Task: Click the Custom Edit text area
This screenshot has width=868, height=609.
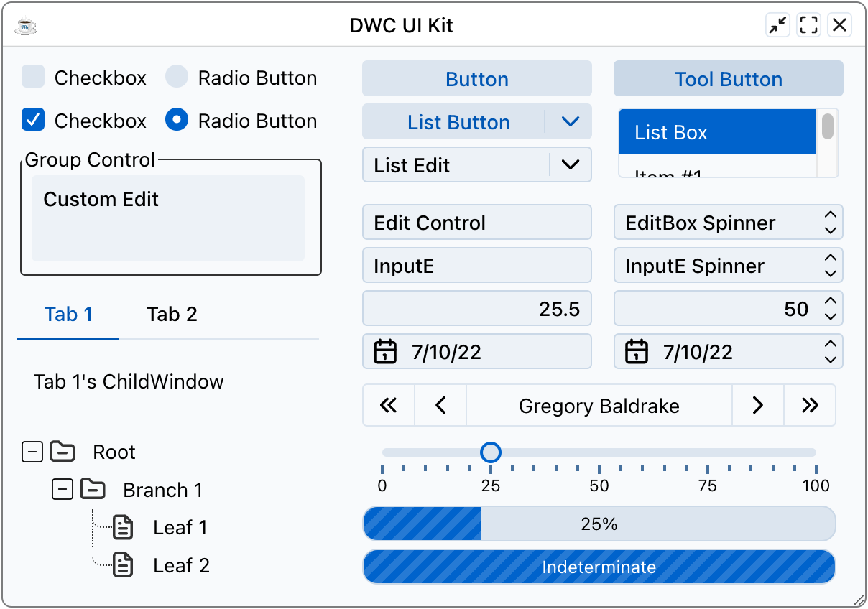Action: [x=168, y=218]
